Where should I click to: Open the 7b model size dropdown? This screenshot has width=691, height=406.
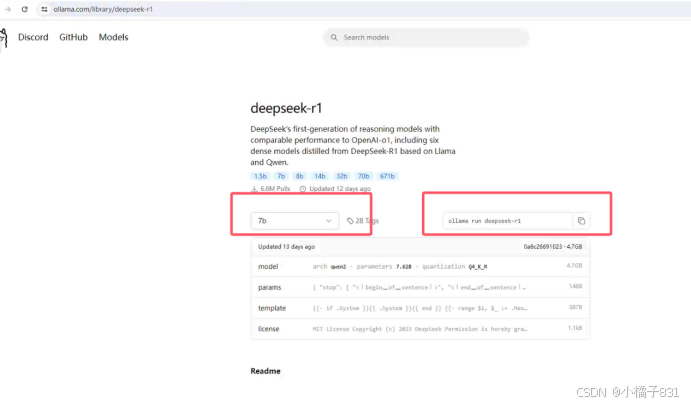295,221
